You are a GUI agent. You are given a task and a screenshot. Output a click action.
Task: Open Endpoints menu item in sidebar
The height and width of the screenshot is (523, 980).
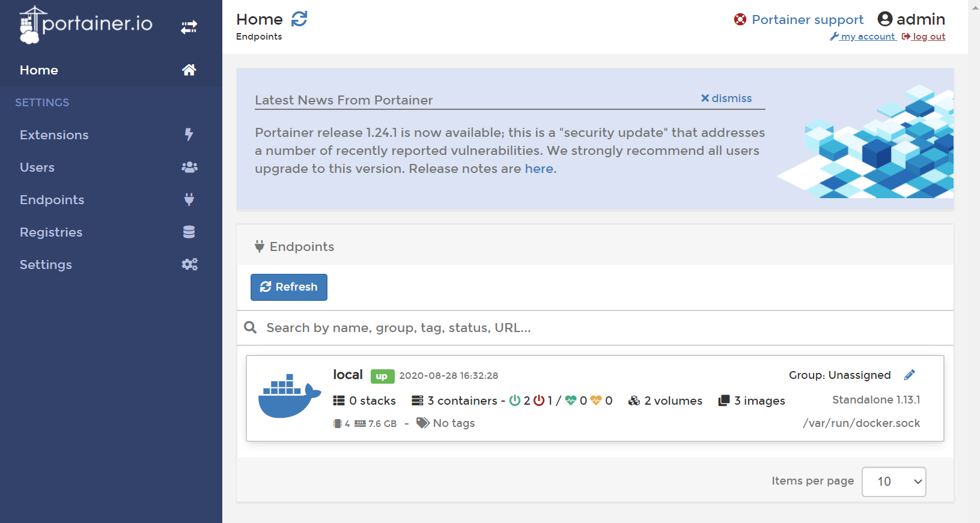[x=52, y=200]
